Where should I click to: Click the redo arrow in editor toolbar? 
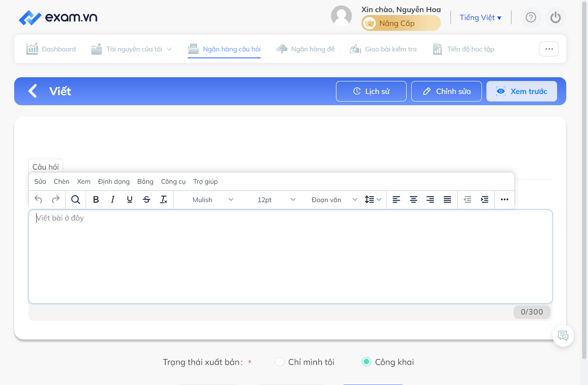point(56,200)
